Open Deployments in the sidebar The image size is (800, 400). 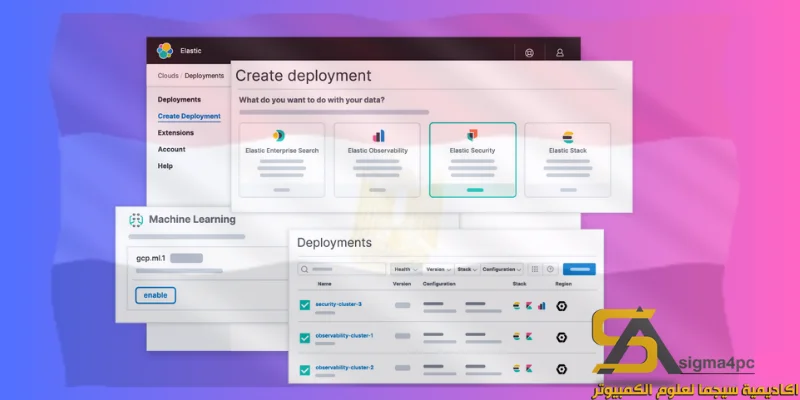(179, 99)
